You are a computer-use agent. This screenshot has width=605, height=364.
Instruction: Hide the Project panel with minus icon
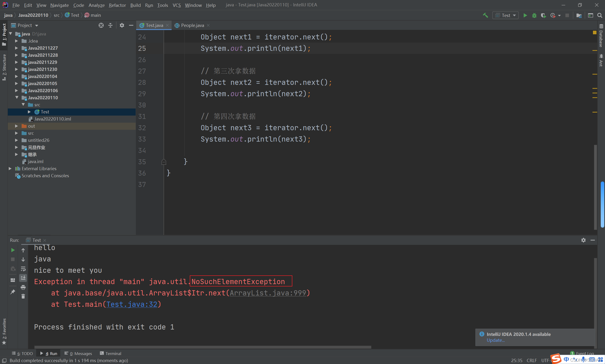[131, 25]
